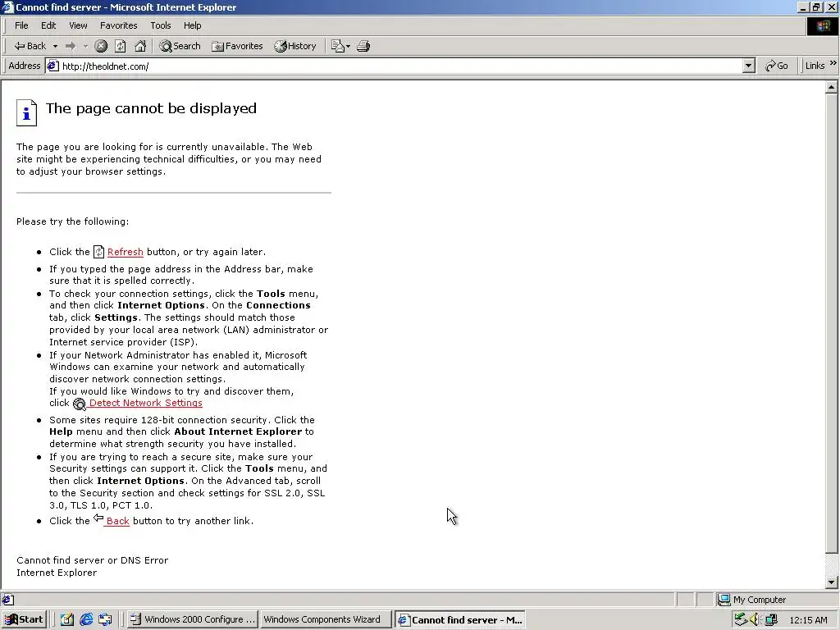Open the Edit menu
The image size is (840, 630).
[x=48, y=25]
